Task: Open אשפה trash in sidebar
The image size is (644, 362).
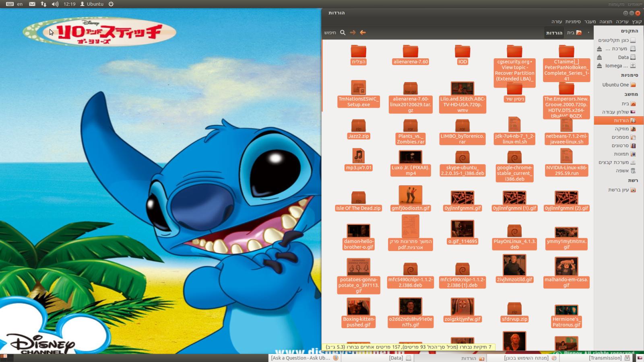Action: [619, 171]
